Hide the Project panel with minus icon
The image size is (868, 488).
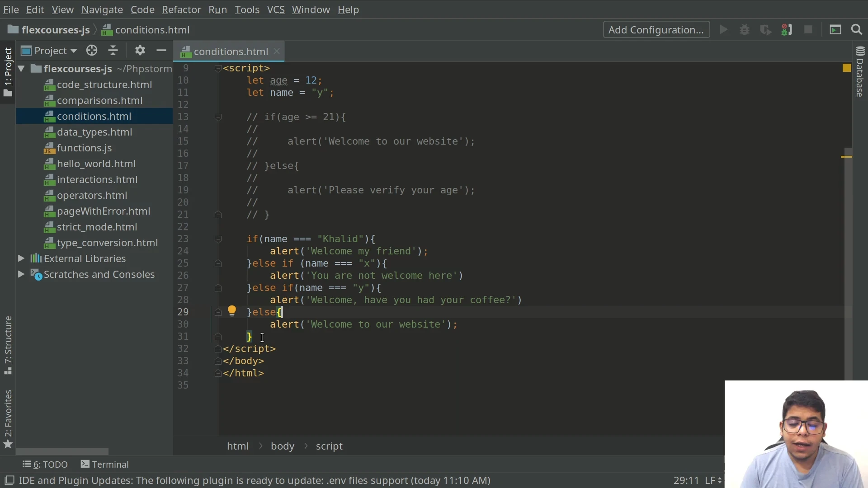(x=161, y=51)
